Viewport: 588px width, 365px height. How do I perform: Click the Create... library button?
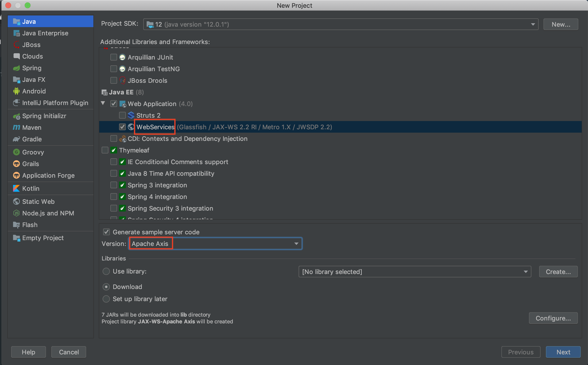point(558,272)
